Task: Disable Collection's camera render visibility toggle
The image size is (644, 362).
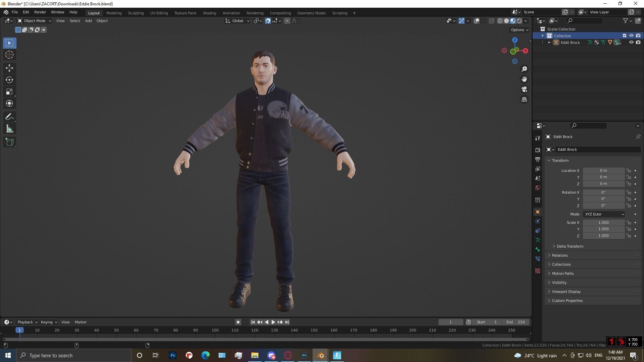Action: pos(638,36)
